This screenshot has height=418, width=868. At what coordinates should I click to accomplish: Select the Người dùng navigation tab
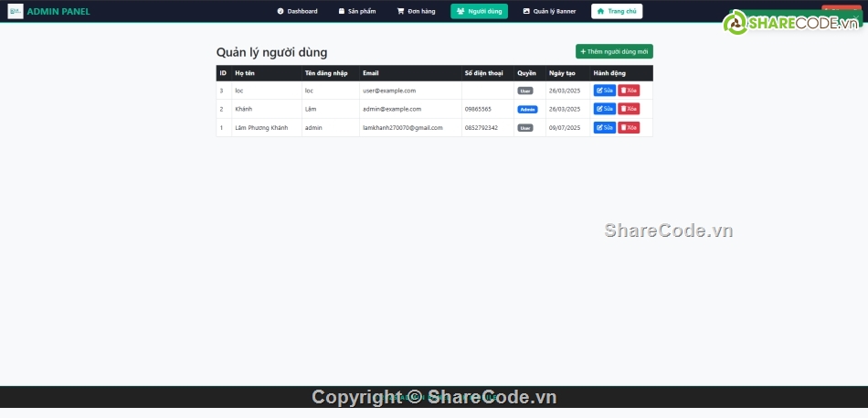tap(479, 11)
